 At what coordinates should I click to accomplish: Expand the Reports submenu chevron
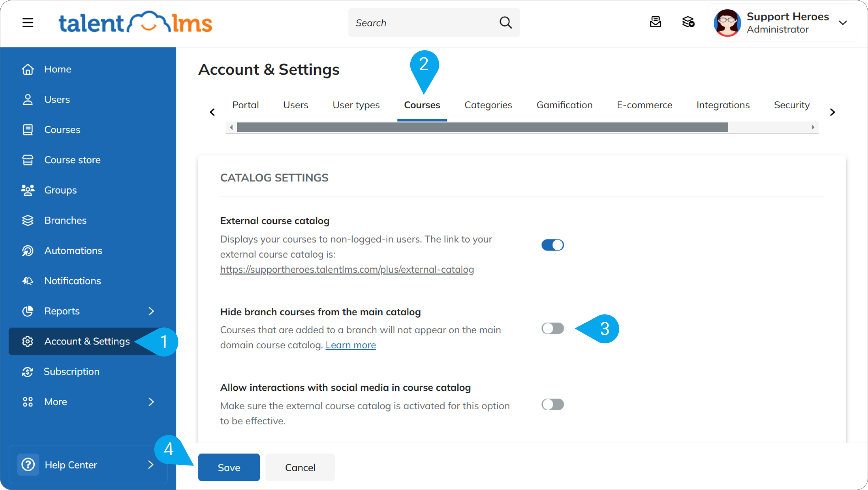tap(151, 311)
